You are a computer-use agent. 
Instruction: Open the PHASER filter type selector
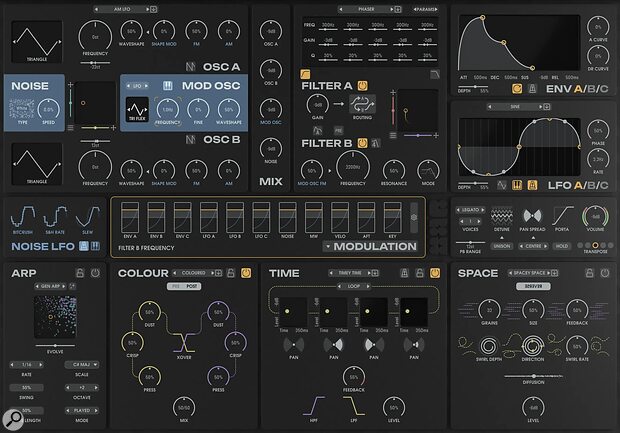click(366, 9)
